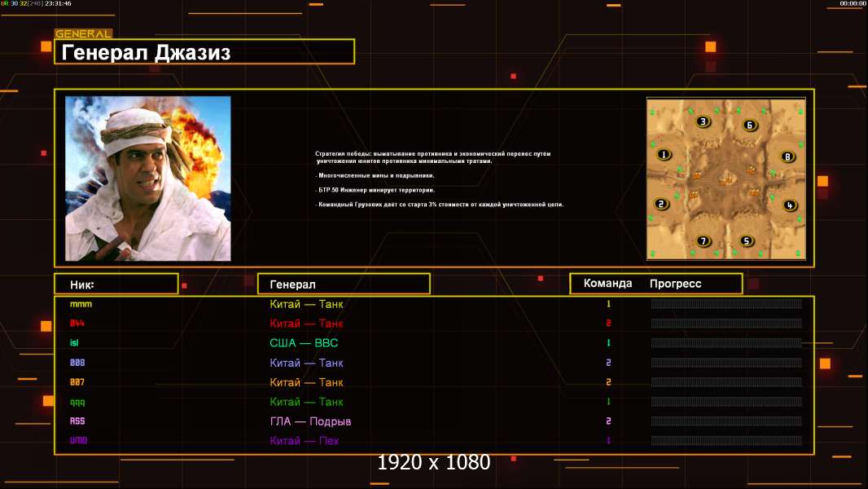Click the 'Генерал Джазиз' title box
The image size is (868, 489).
click(204, 52)
